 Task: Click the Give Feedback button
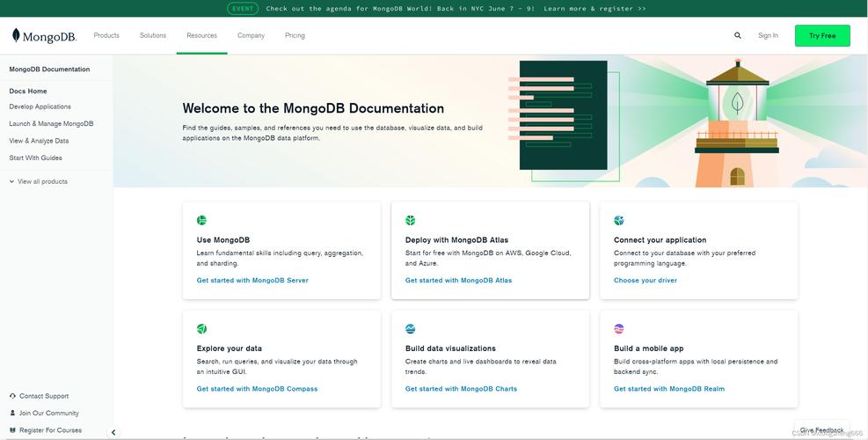click(821, 429)
